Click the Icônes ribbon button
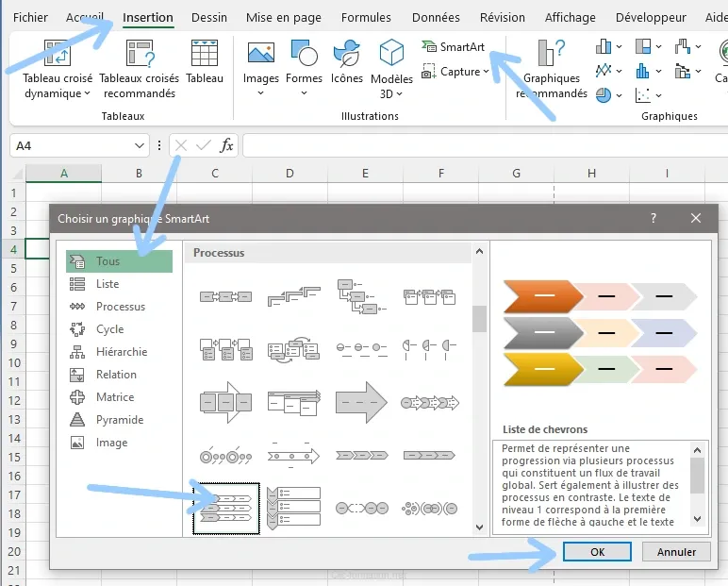The image size is (728, 586). (x=347, y=62)
